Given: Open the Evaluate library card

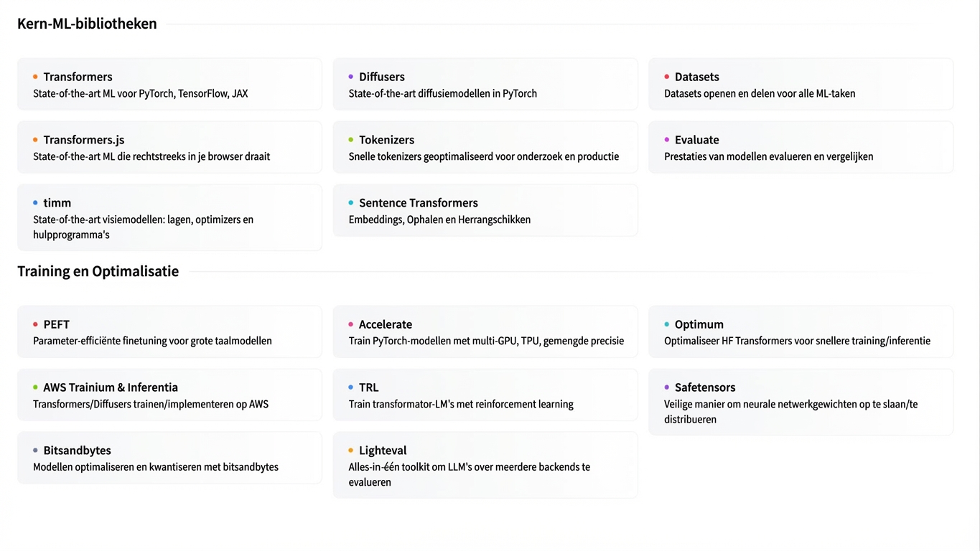Looking at the screenshot, I should 801,147.
